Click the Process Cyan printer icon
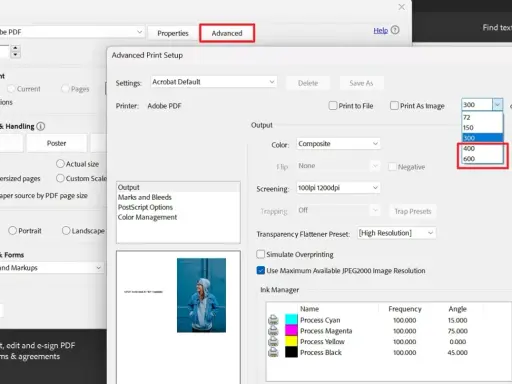This screenshot has width=512, height=384. click(x=273, y=320)
